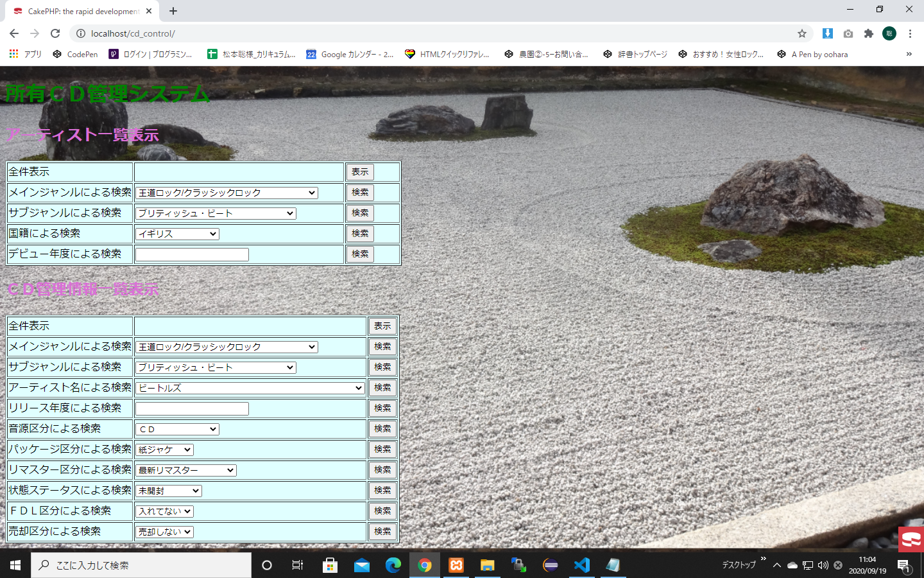Bookmark this page with the star icon
This screenshot has height=578, width=924.
(x=801, y=33)
